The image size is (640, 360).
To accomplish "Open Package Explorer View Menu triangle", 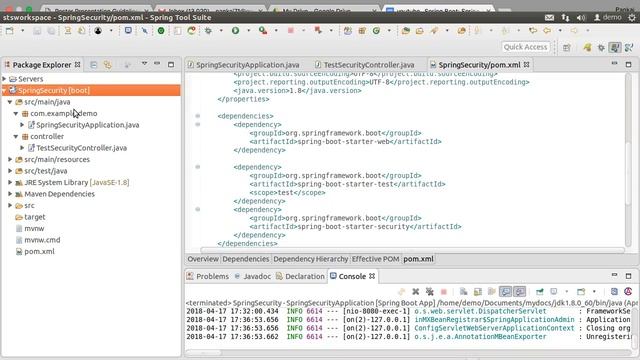I will (144, 64).
